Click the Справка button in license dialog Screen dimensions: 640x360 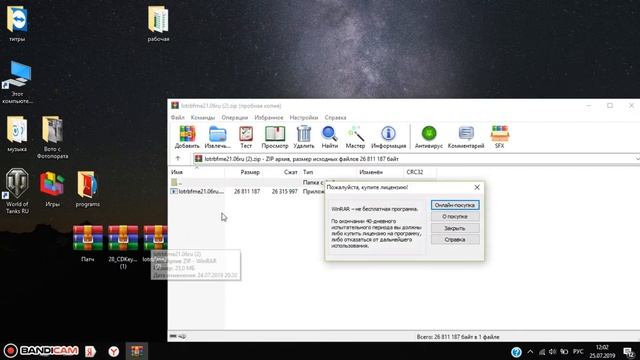(x=455, y=240)
